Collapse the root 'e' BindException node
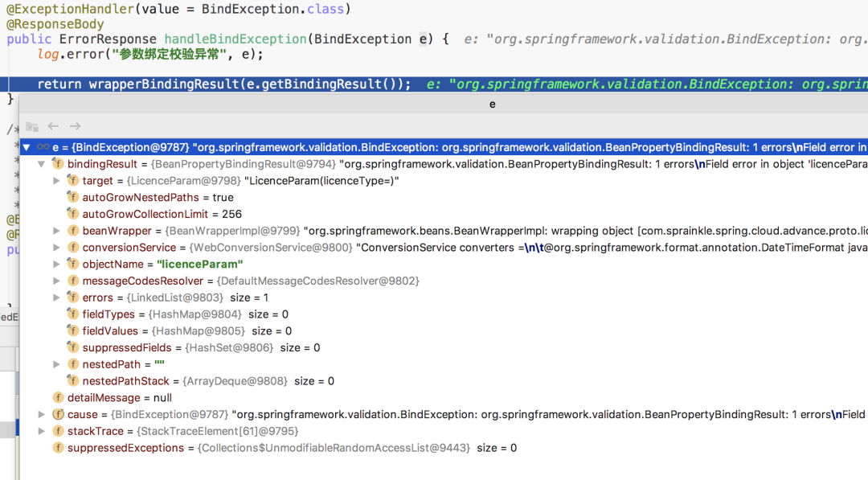Screen dimensions: 868x480 click(x=26, y=147)
